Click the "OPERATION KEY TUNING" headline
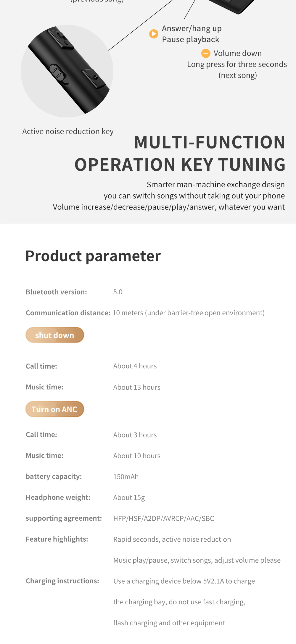 pos(180,165)
